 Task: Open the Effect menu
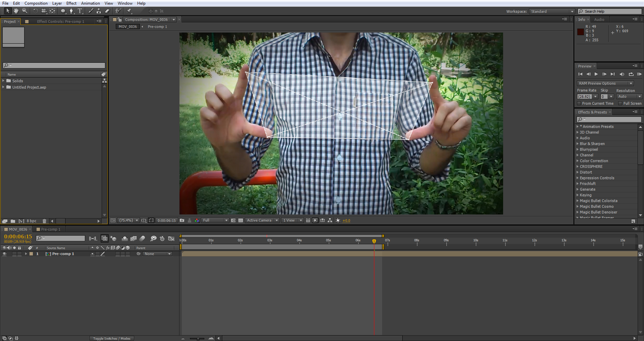71,3
